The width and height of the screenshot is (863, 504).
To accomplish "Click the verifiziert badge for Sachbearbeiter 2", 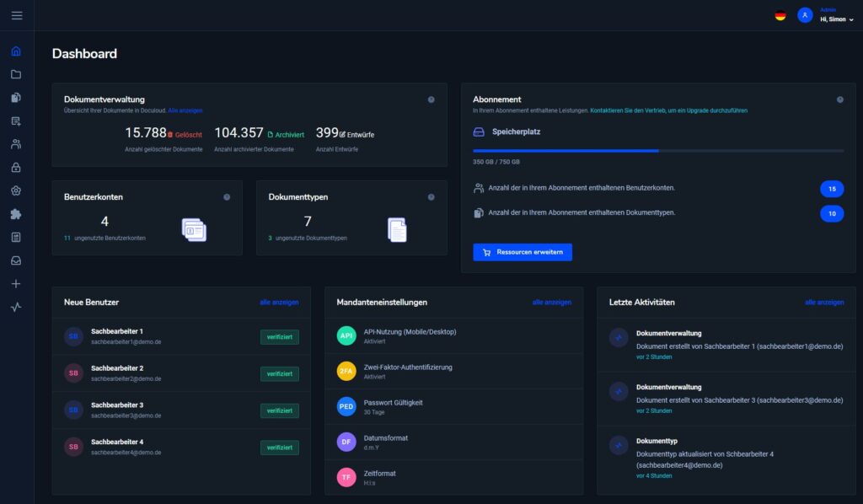I will click(x=280, y=373).
